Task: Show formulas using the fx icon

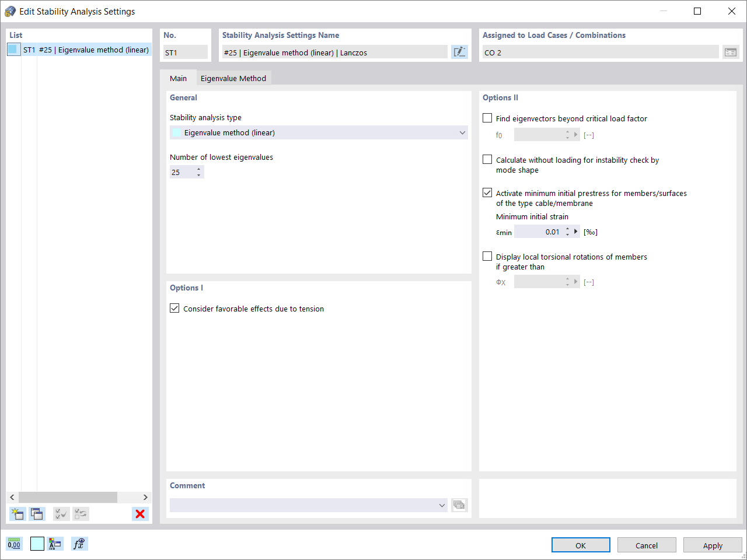Action: pyautogui.click(x=79, y=543)
